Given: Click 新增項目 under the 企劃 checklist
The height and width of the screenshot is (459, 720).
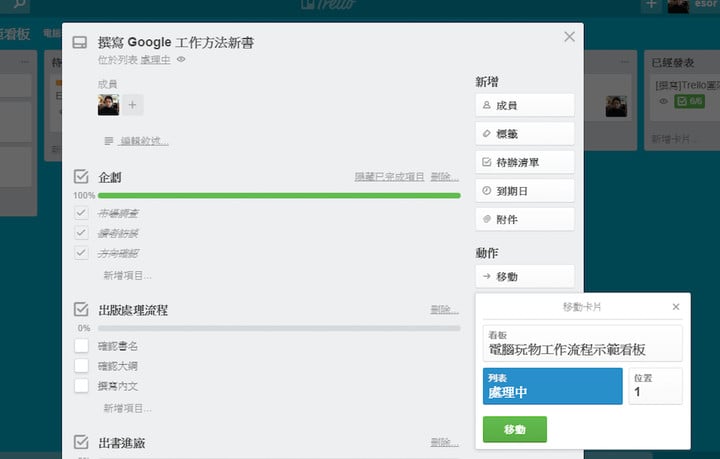Looking at the screenshot, I should tap(127, 275).
